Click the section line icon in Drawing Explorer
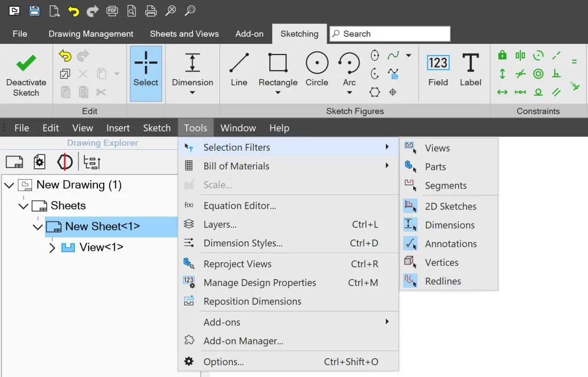Screen dimensions: 588x377 point(65,162)
